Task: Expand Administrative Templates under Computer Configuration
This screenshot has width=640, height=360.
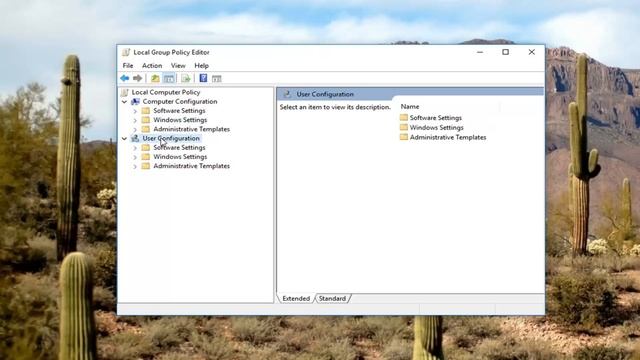Action: point(135,129)
